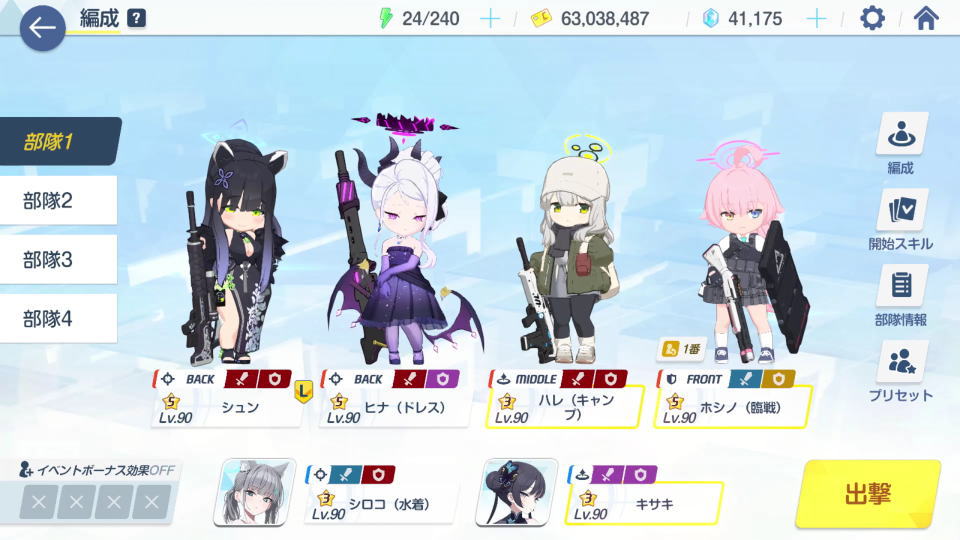
Task: Open settings with the gear icon
Action: pos(872,18)
